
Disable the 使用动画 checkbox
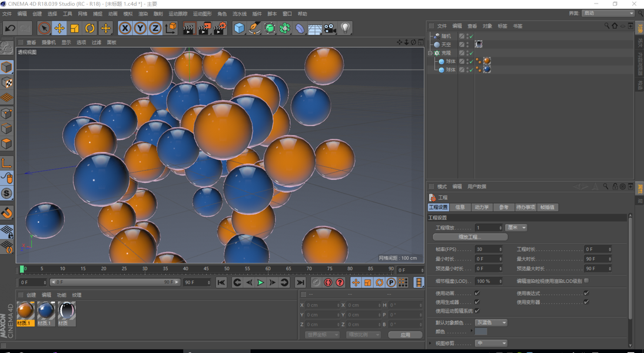pyautogui.click(x=477, y=294)
